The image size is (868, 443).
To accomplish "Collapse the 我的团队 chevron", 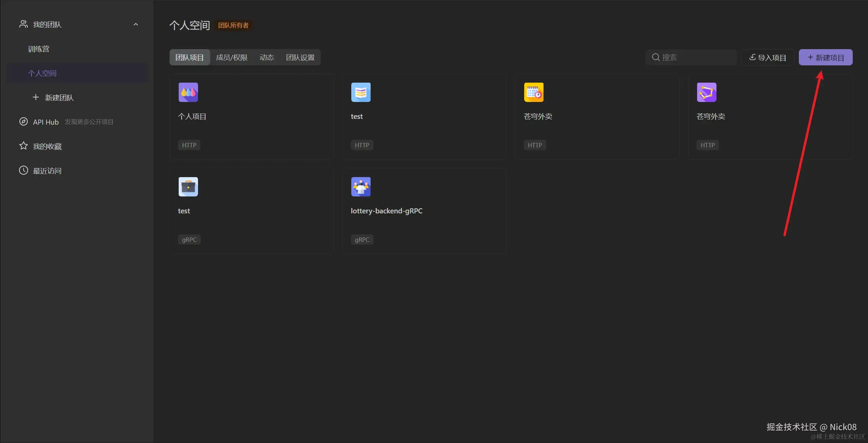I will click(136, 24).
